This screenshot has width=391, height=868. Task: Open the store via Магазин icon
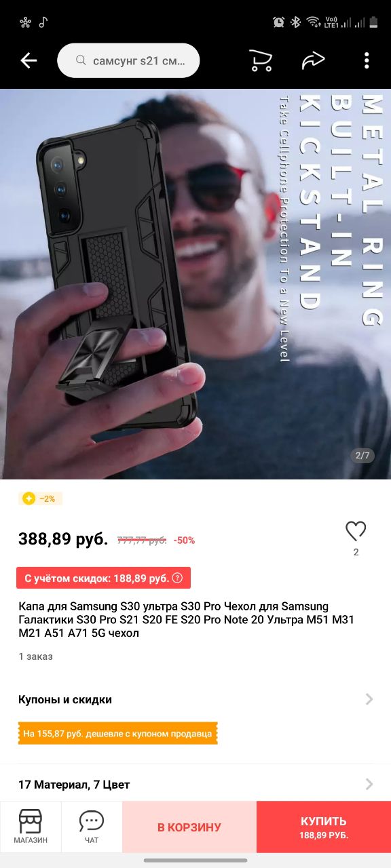click(x=31, y=827)
